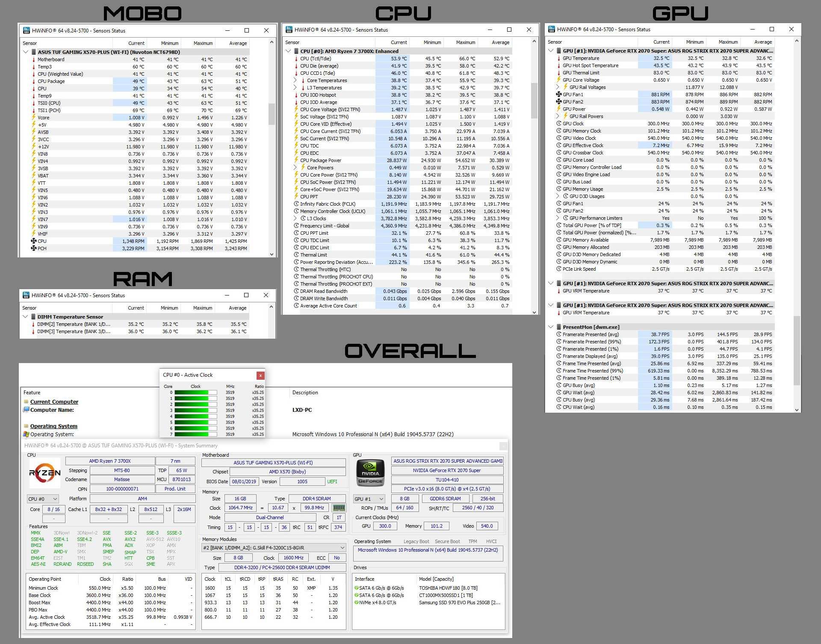Click the PresentMon [dwm.exe] group icon
The width and height of the screenshot is (821, 644).
click(558, 327)
